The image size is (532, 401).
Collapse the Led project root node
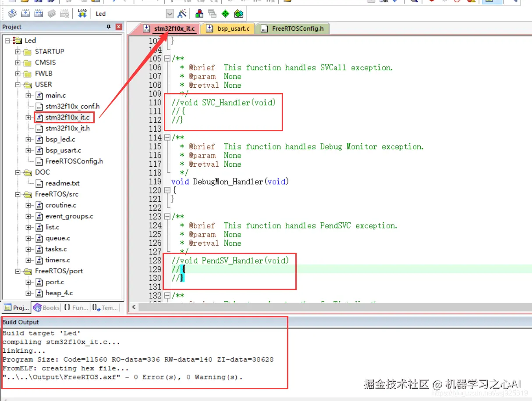7,40
